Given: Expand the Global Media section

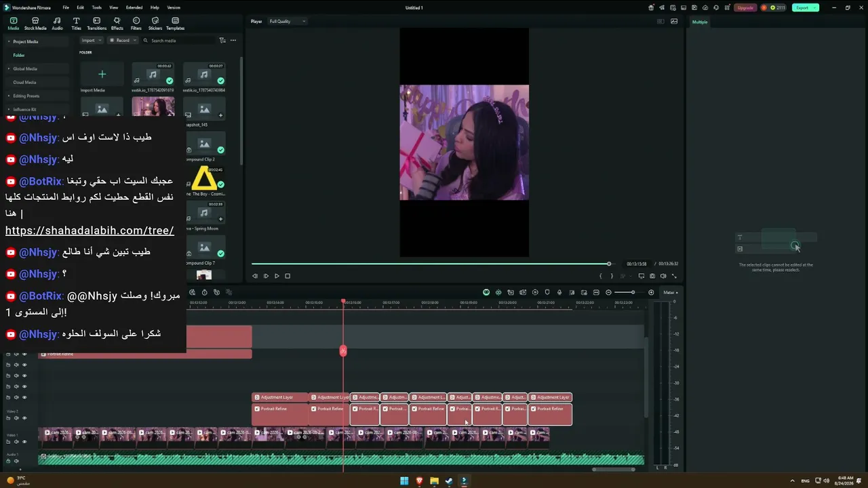Looking at the screenshot, I should click(8, 69).
